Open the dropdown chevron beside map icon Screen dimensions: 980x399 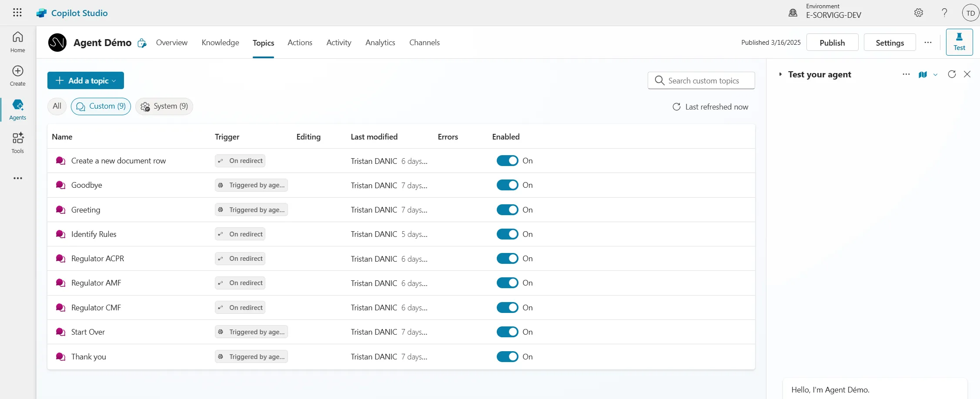click(935, 75)
